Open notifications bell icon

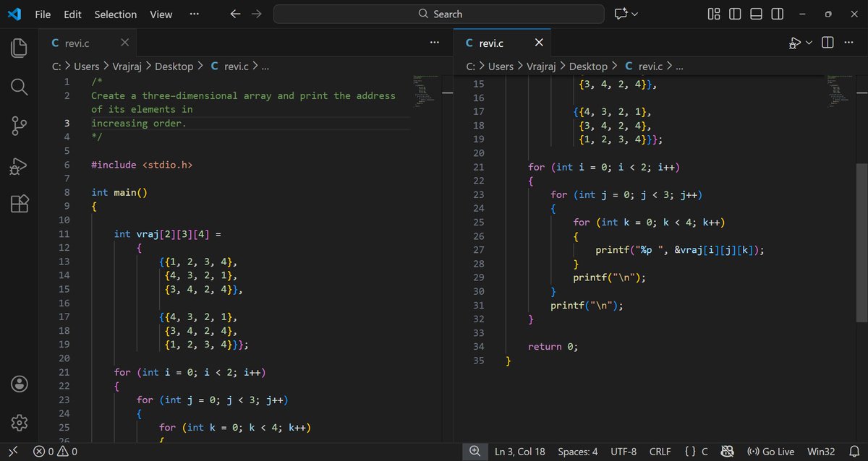coord(854,452)
